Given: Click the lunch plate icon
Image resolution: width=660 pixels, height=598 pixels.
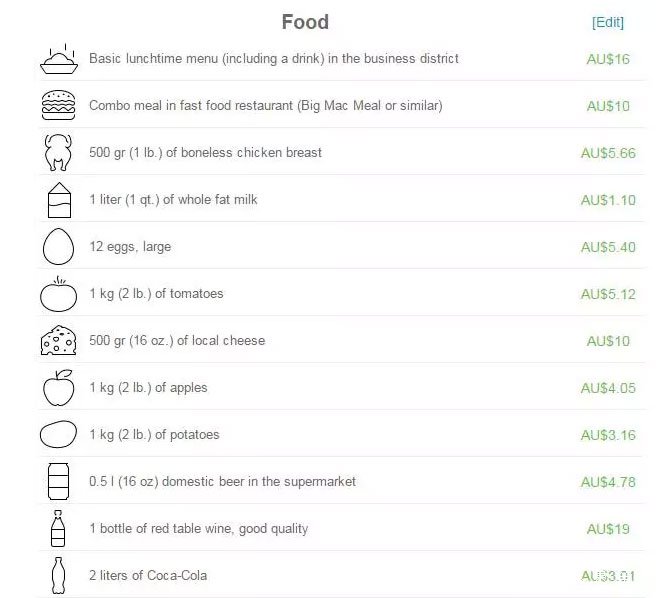Looking at the screenshot, I should click(x=59, y=59).
